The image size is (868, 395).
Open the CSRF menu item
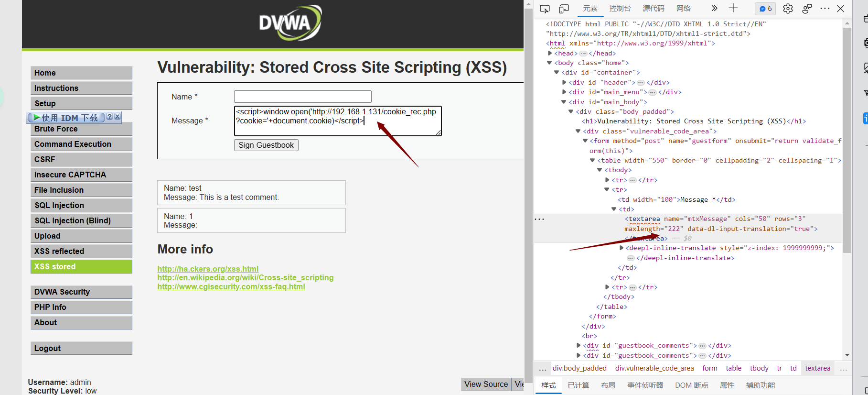(x=81, y=159)
